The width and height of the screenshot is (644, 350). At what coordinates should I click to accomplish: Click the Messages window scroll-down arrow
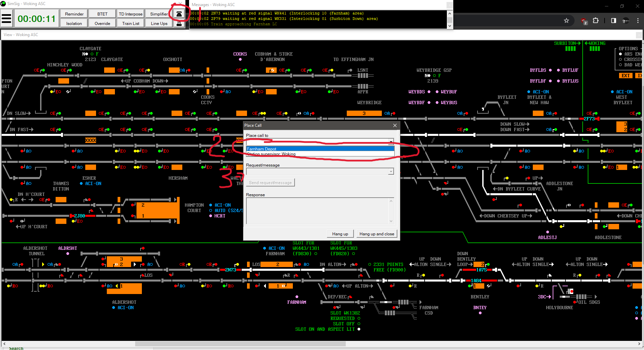click(x=450, y=26)
